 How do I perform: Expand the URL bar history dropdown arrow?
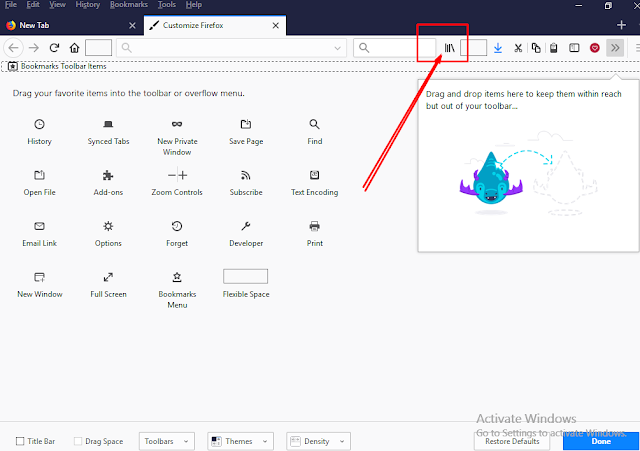(338, 48)
